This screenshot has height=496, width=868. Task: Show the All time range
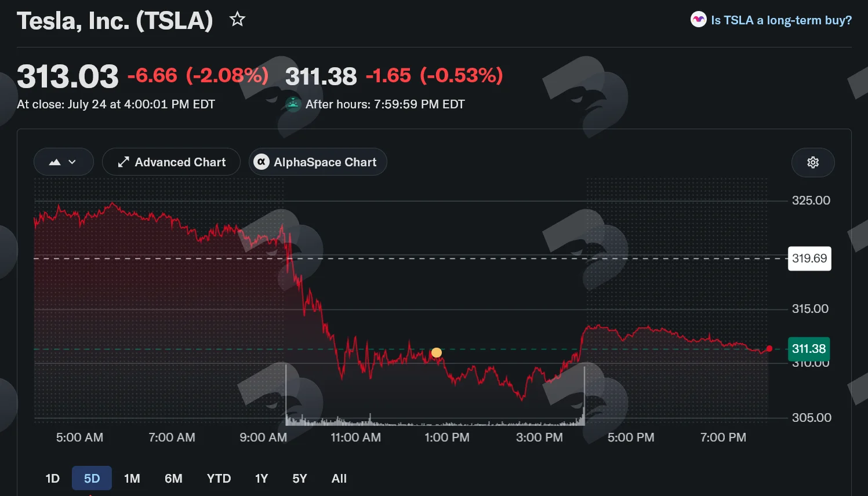pos(339,479)
